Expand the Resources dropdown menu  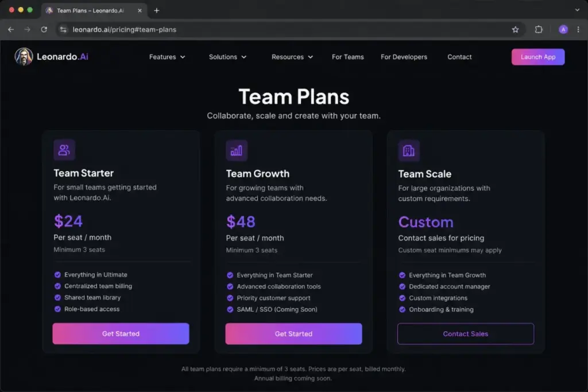[x=292, y=57]
